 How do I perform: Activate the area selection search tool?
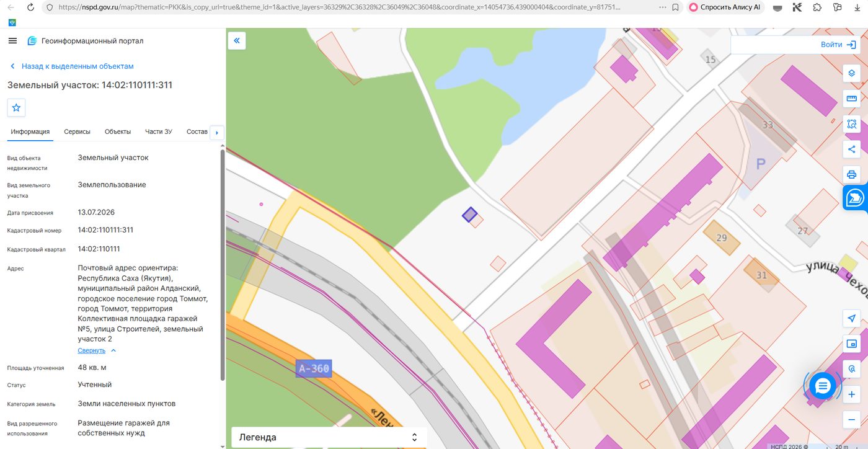point(852,124)
